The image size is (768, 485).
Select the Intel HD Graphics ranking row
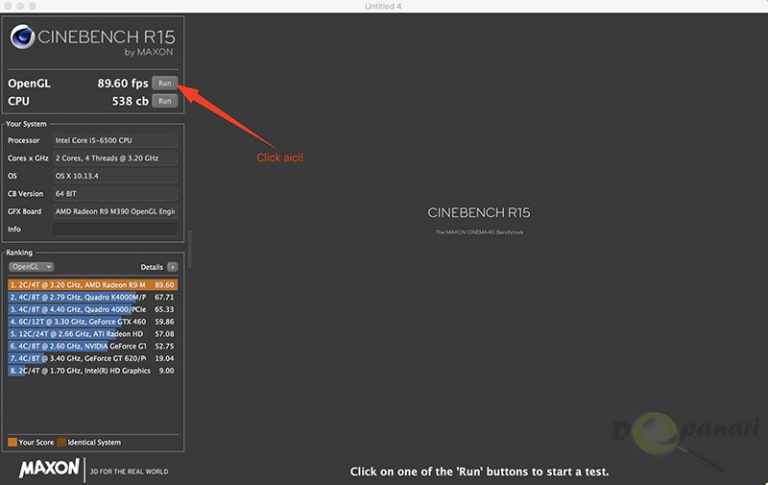click(x=92, y=370)
